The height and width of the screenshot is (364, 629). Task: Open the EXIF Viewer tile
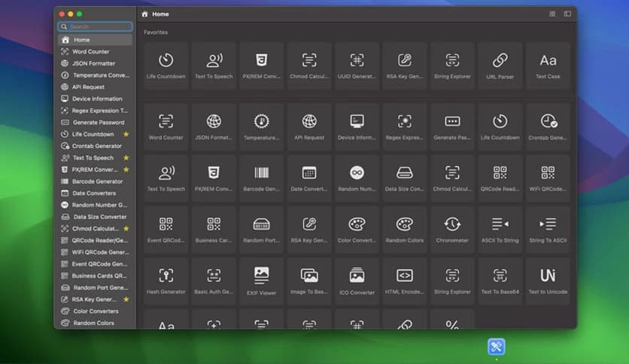261,280
